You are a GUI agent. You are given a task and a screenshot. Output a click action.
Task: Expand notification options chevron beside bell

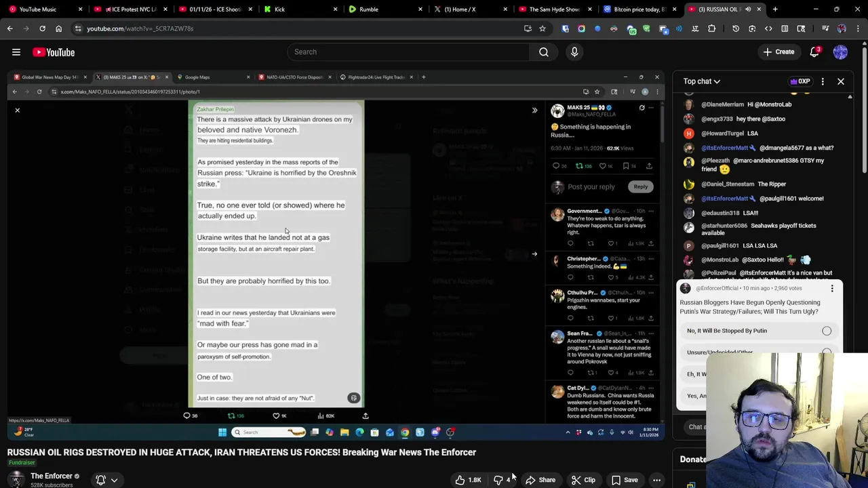114,480
